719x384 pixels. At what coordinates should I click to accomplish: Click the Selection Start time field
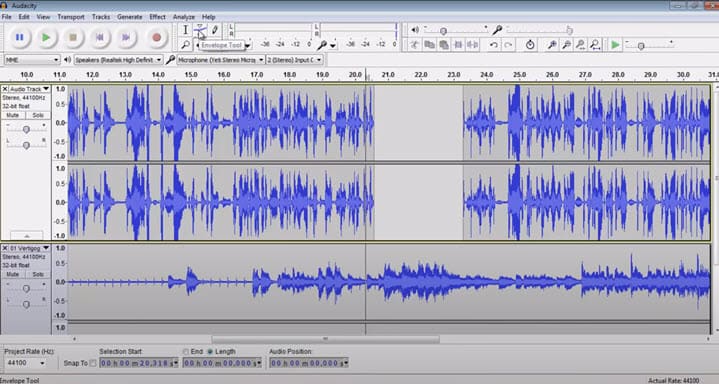[138, 363]
